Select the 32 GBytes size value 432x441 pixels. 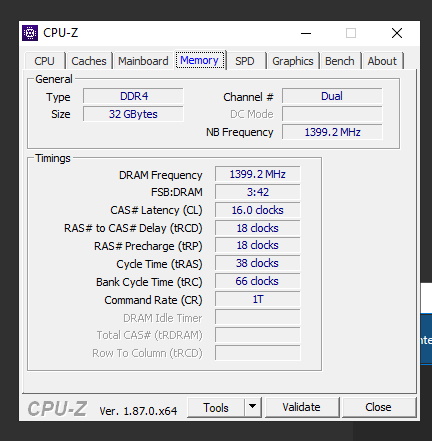pyautogui.click(x=133, y=114)
